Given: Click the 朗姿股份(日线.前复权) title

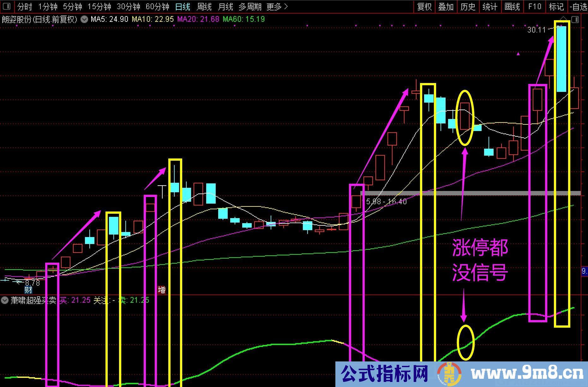Looking at the screenshot, I should tap(40, 19).
